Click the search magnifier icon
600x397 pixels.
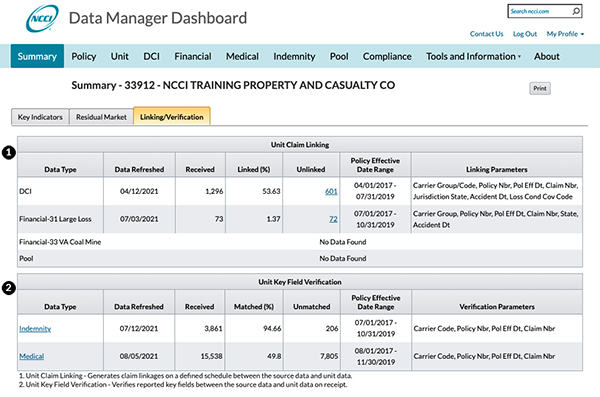point(576,11)
